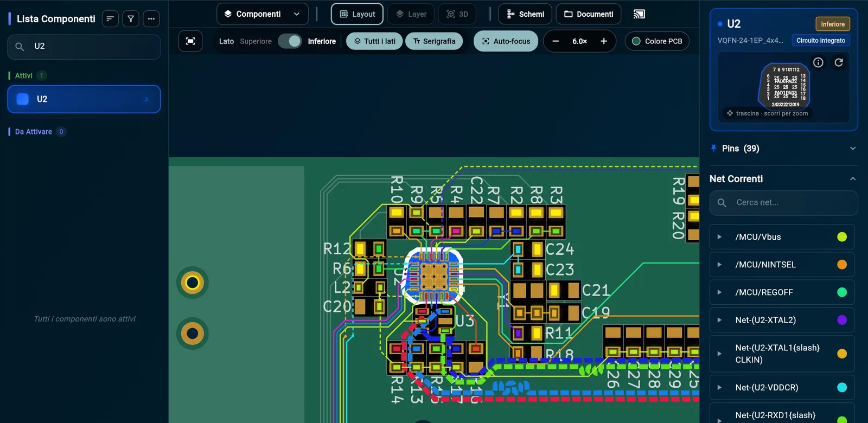Viewport: 868px width, 423px height.
Task: Click the cyan Net-(U2-VDDCR) color dot
Action: [842, 387]
